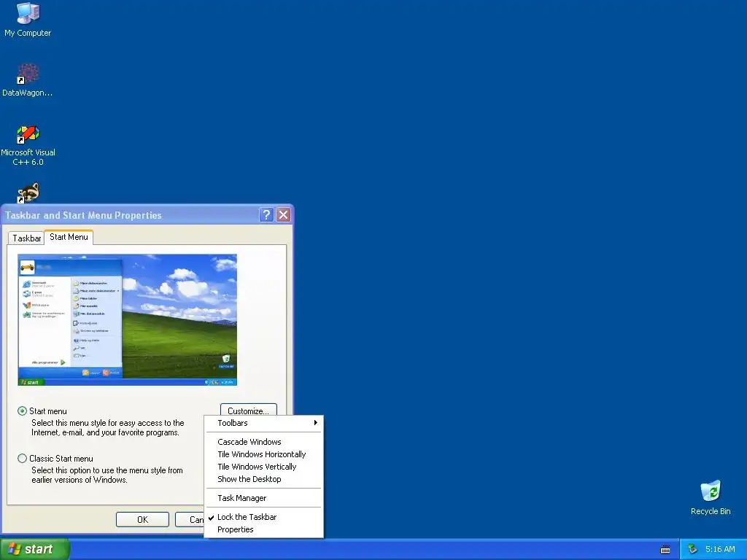Click the Customize... button
This screenshot has height=560, width=747.
point(249,410)
